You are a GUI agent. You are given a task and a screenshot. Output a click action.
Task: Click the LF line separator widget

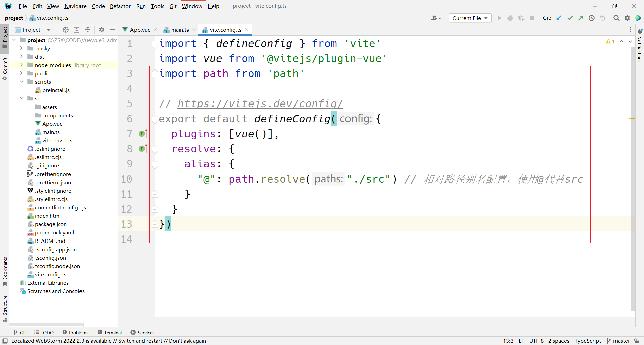click(521, 341)
